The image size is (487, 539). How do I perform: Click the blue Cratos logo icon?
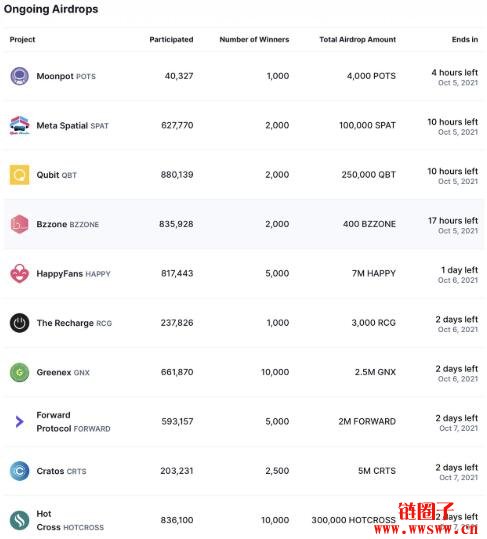(20, 471)
